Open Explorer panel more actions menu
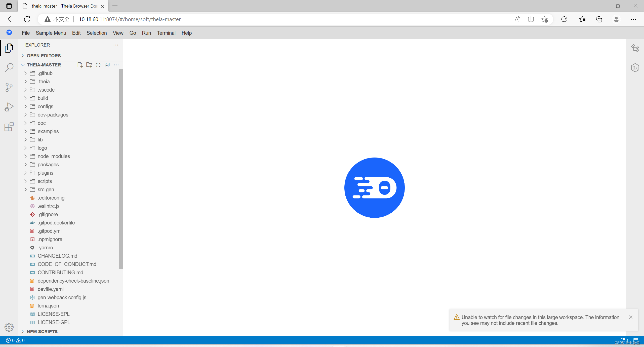The height and width of the screenshot is (347, 644). tap(116, 45)
